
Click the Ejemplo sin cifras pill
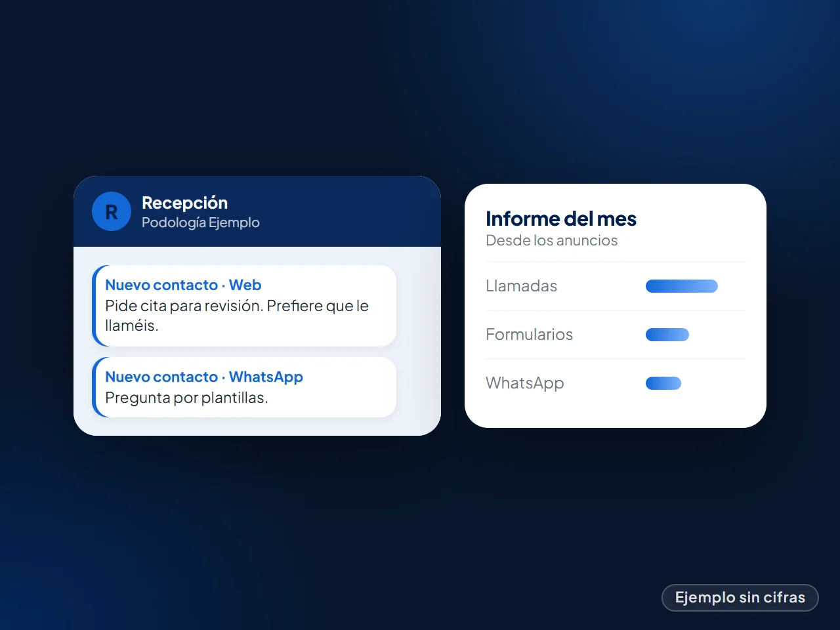coord(740,598)
